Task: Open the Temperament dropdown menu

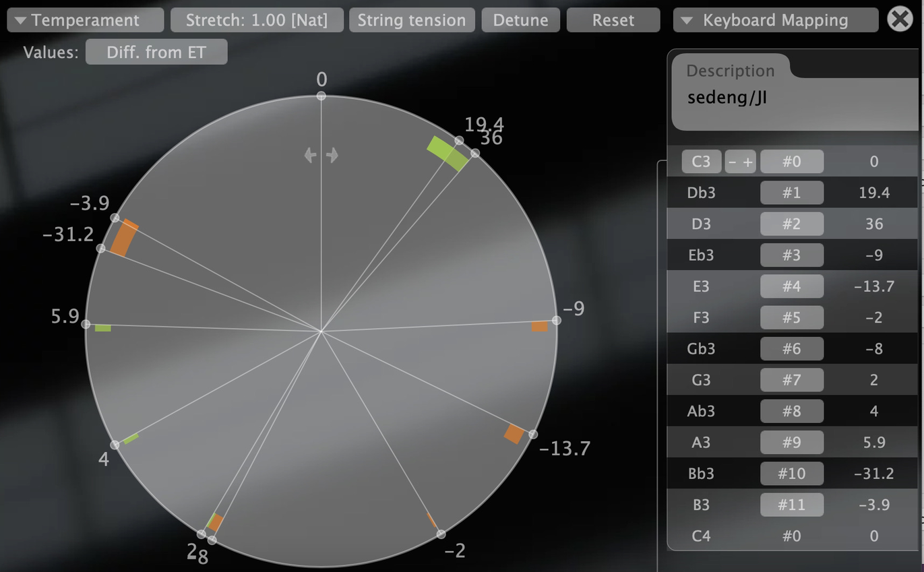Action: click(x=85, y=20)
